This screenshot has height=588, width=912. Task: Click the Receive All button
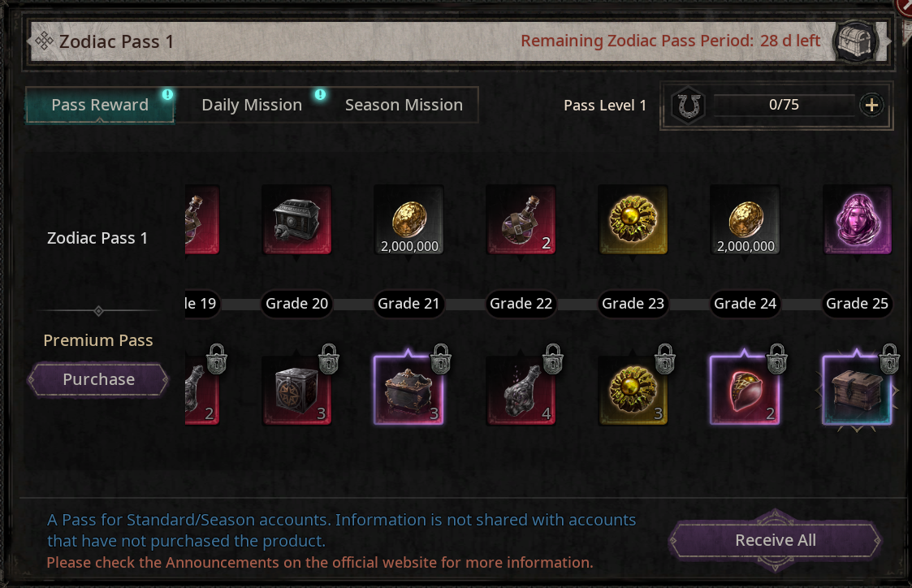(776, 540)
